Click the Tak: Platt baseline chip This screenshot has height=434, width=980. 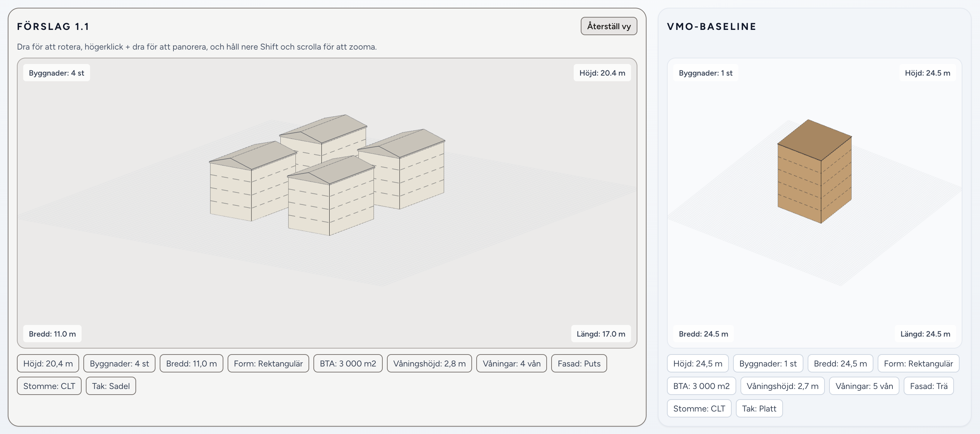[x=759, y=409]
